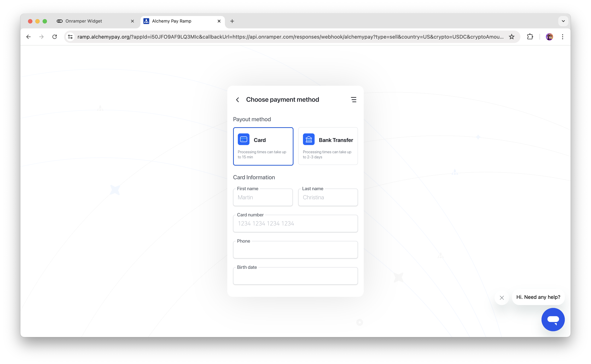591x364 pixels.
Task: Click the 'Payout method' heading
Action: coord(252,119)
